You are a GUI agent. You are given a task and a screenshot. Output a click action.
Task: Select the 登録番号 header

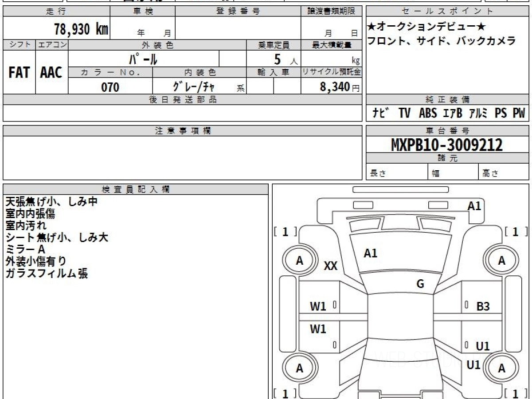[x=238, y=12]
